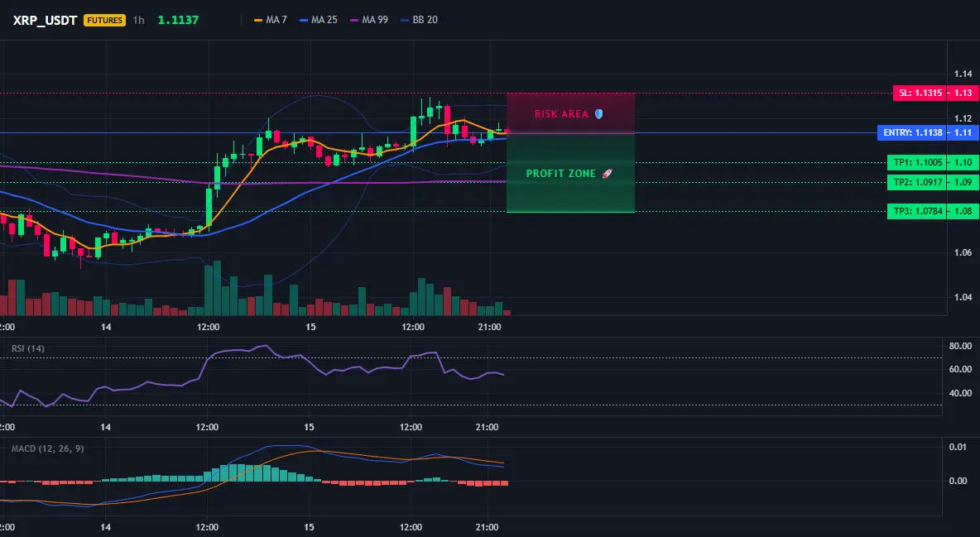Toggle the MA 99 legend indicator

369,20
